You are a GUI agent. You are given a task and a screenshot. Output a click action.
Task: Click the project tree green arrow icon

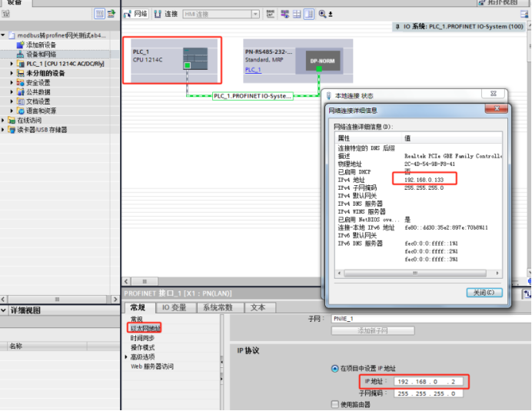(x=111, y=14)
